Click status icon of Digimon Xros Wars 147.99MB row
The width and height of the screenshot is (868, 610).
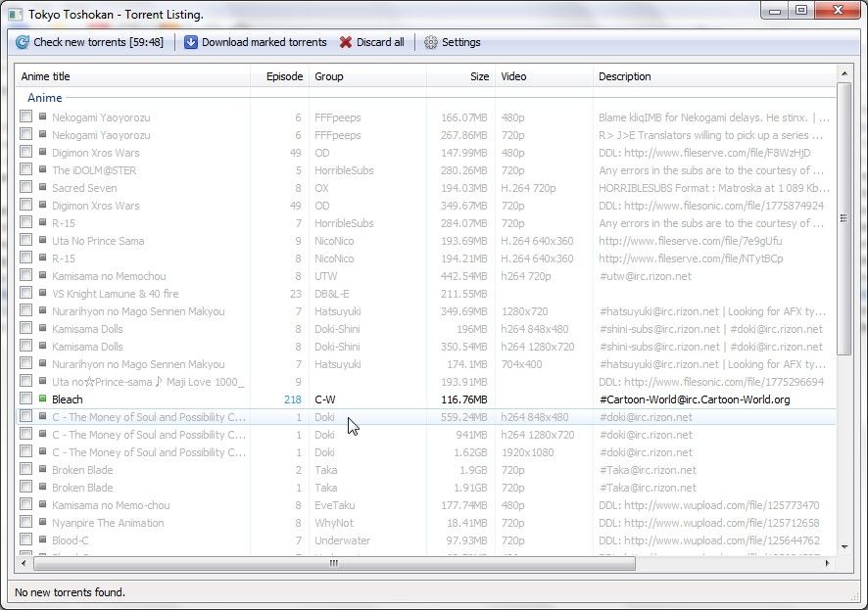(43, 152)
